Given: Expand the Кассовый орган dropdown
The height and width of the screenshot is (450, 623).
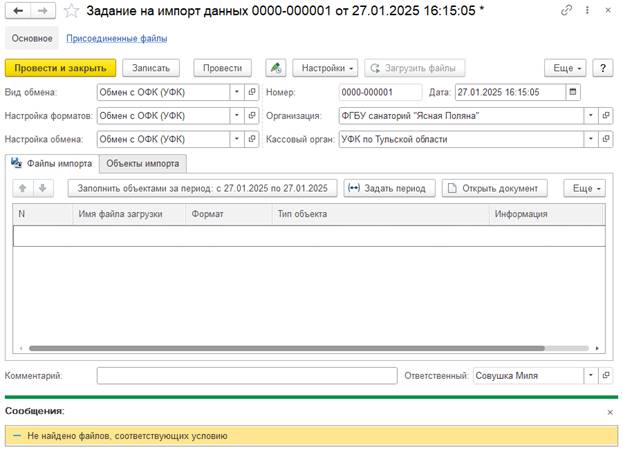Looking at the screenshot, I should [x=591, y=139].
